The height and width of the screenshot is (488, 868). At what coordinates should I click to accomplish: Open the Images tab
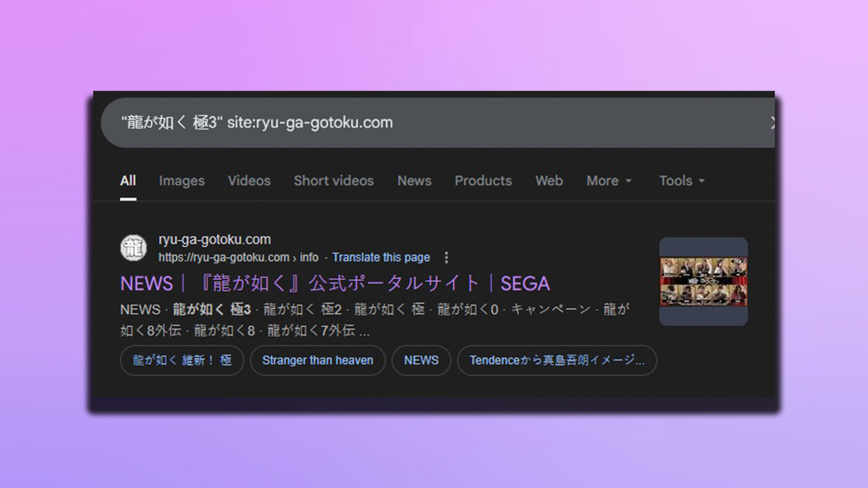pos(182,181)
